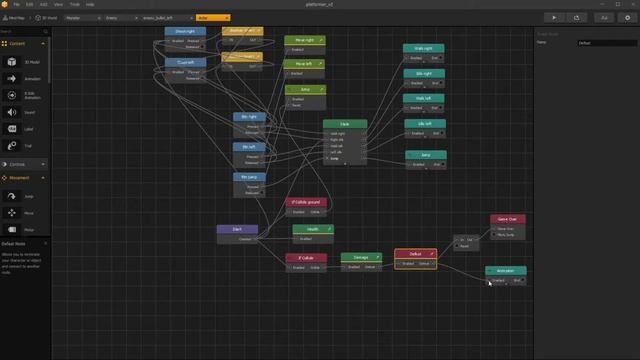640x360 pixels.
Task: Collapse the Movement section
Action: coord(43,178)
